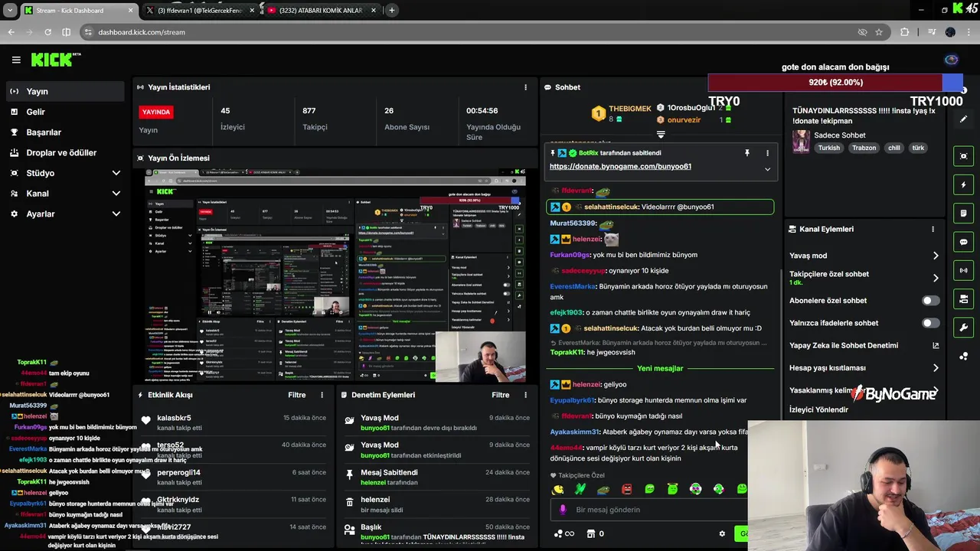Click the lightning bolt quick action icon
Image resolution: width=980 pixels, height=551 pixels.
[963, 184]
